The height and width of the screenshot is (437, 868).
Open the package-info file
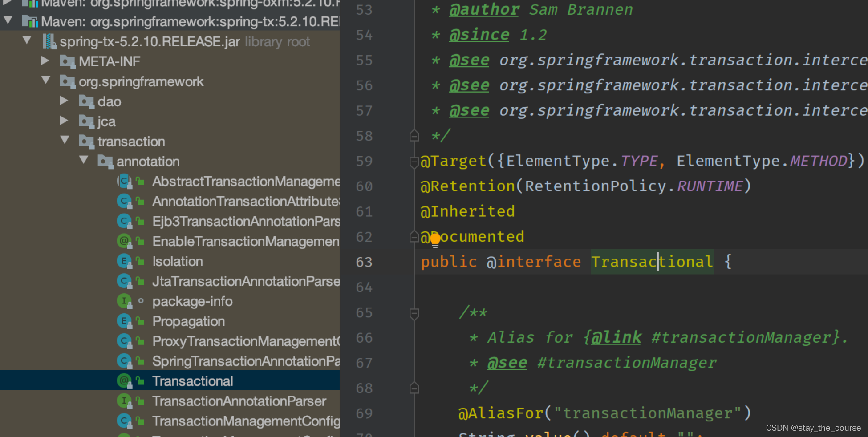click(192, 301)
